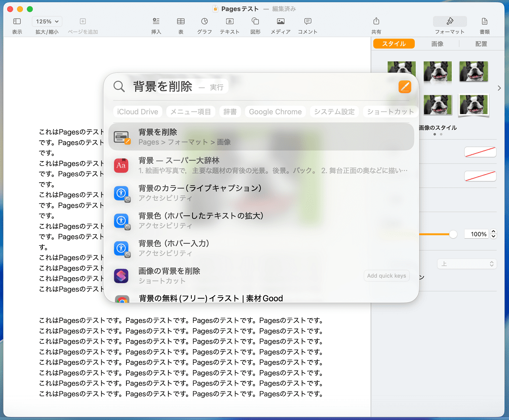Click the Add quick keys button
Screen dimensions: 509x420
tap(386, 275)
